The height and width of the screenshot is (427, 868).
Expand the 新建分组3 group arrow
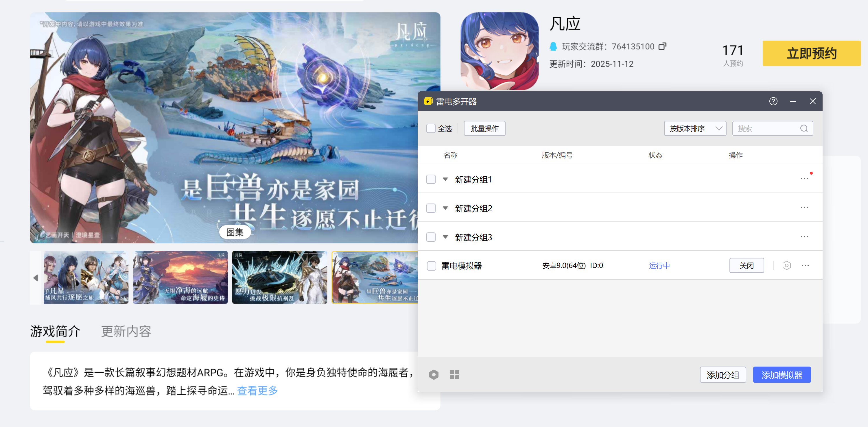pos(445,237)
